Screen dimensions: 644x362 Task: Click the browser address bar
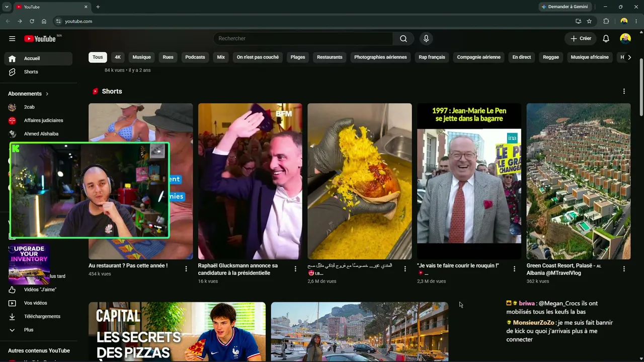[317, 21]
